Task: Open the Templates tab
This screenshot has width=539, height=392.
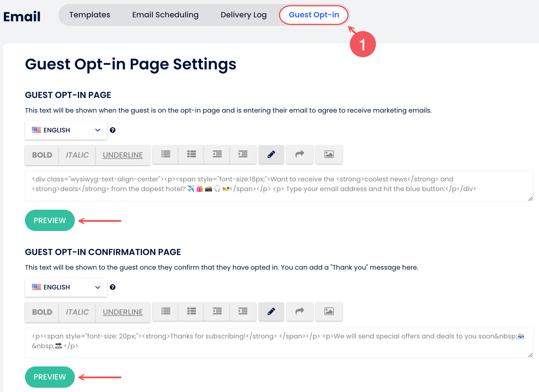Action: (x=89, y=15)
